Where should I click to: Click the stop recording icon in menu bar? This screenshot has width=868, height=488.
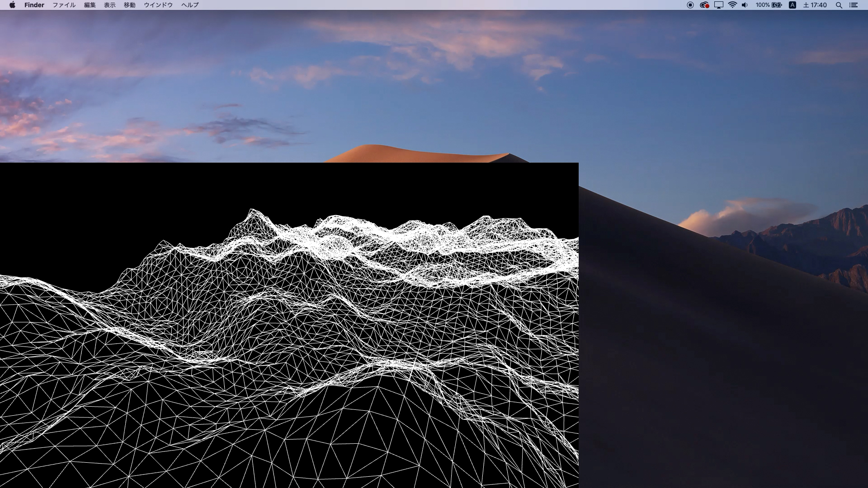[x=690, y=5]
